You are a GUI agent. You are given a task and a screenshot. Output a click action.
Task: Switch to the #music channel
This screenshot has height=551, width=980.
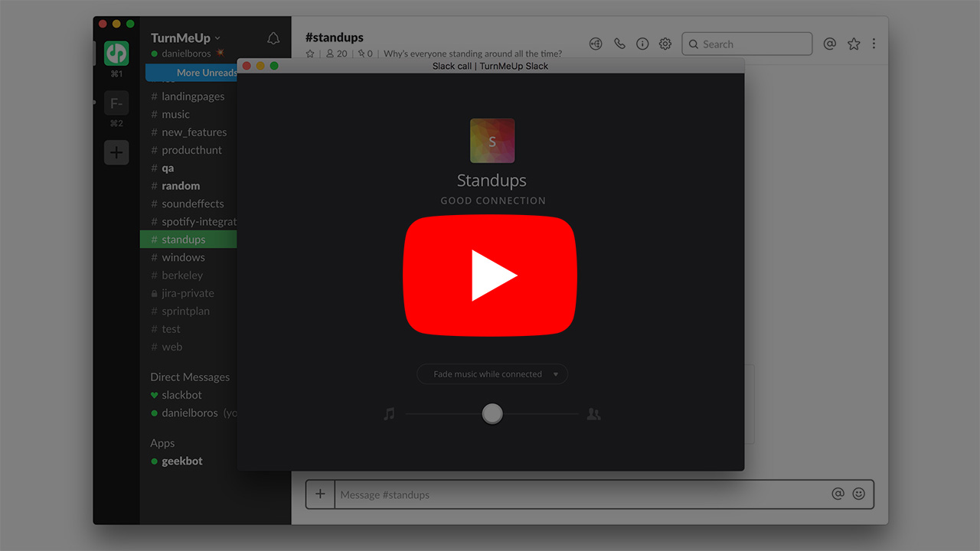[175, 114]
